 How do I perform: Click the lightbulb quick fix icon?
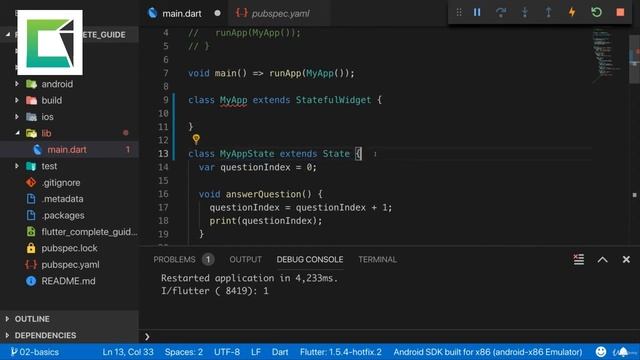196,139
